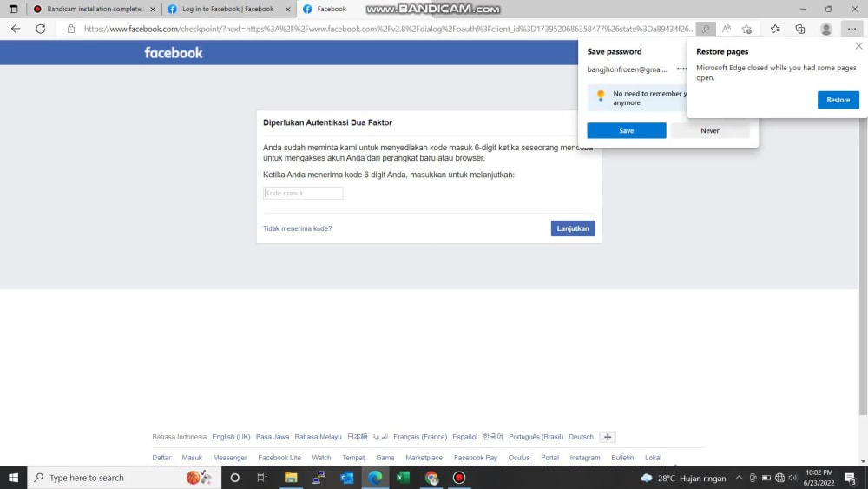The width and height of the screenshot is (868, 489).
Task: Switch to Bandicam installation completed tab
Action: tap(94, 9)
